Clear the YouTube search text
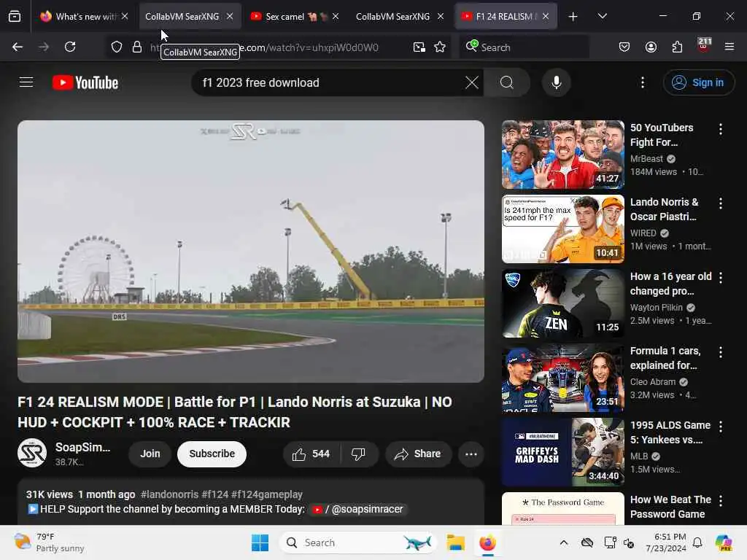This screenshot has width=747, height=560. [472, 82]
